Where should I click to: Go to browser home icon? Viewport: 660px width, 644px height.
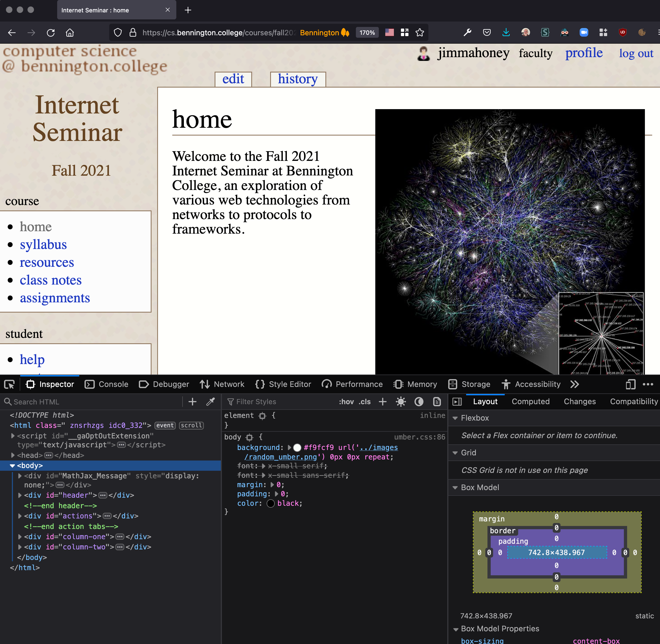[70, 33]
